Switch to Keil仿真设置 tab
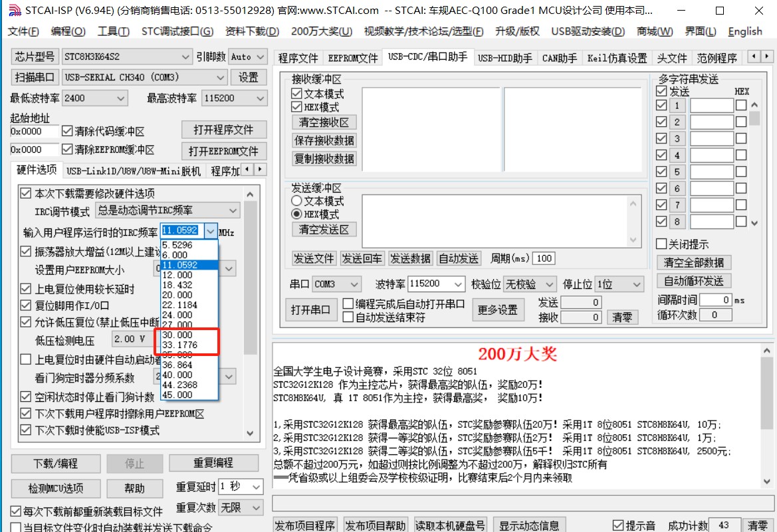Image resolution: width=777 pixels, height=532 pixels. (617, 58)
